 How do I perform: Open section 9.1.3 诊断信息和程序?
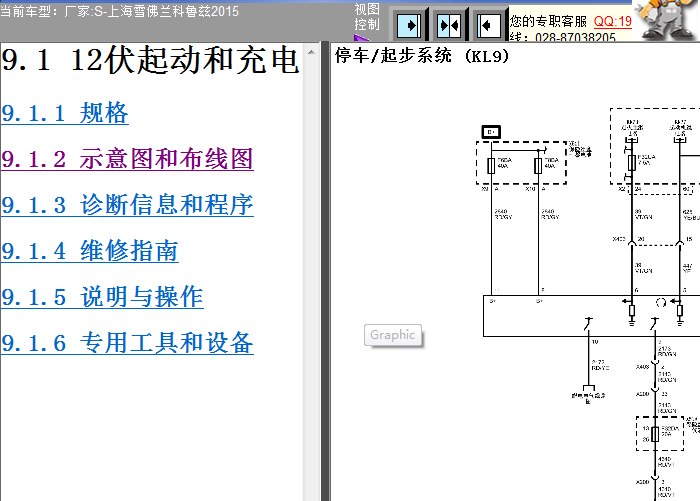tap(127, 205)
